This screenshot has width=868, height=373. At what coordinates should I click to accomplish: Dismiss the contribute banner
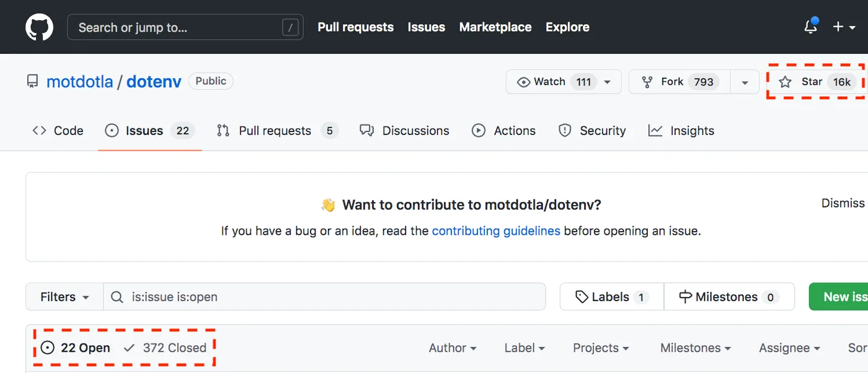(843, 203)
